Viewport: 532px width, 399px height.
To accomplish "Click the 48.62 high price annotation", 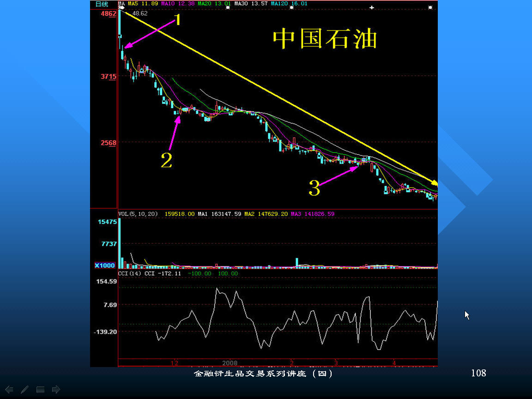I will click(140, 13).
